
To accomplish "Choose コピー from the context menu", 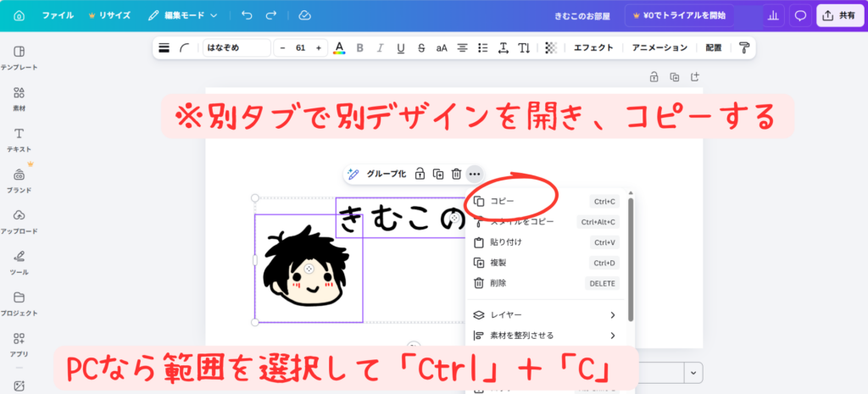I will (x=547, y=201).
